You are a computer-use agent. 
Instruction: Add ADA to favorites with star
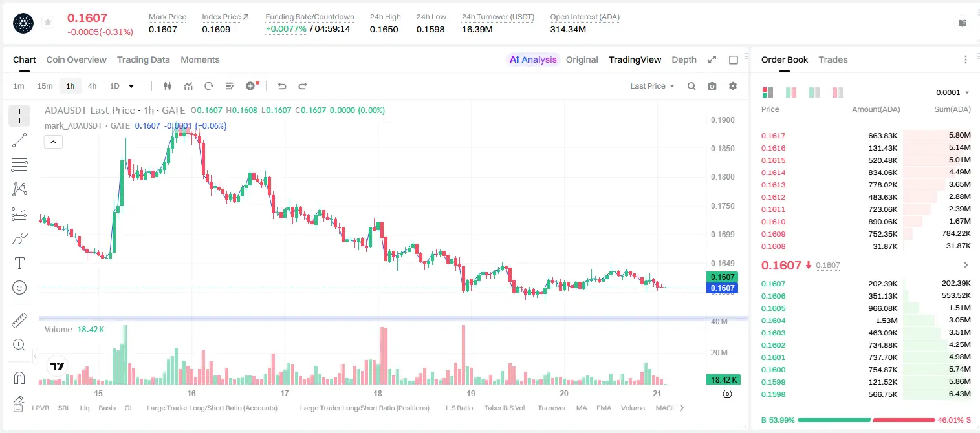coord(47,23)
